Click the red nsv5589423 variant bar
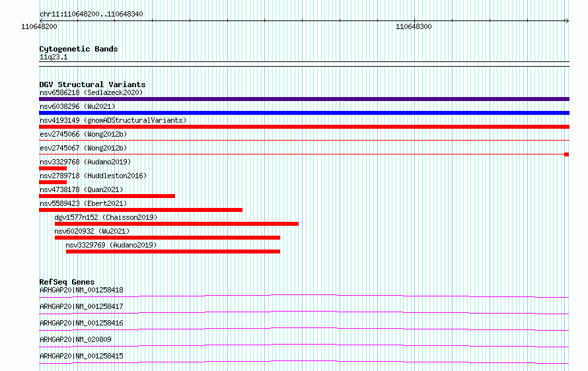This screenshot has width=588, height=371. 141,210
